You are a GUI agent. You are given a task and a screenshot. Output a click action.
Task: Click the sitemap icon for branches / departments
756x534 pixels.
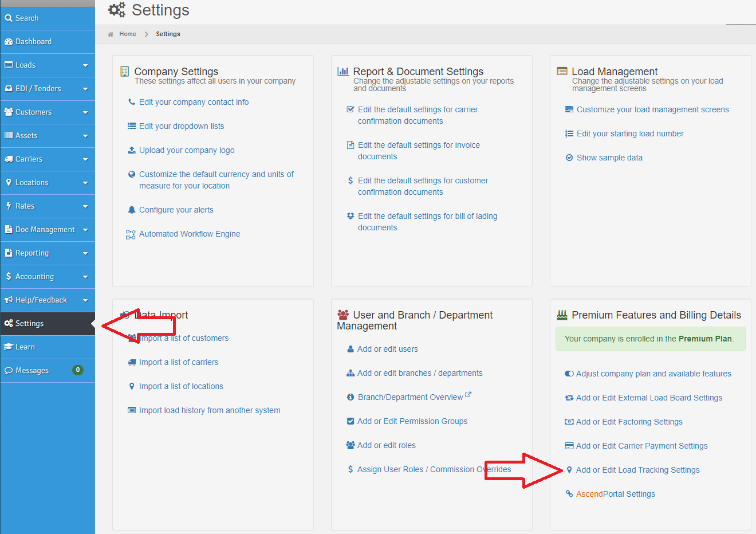click(351, 373)
